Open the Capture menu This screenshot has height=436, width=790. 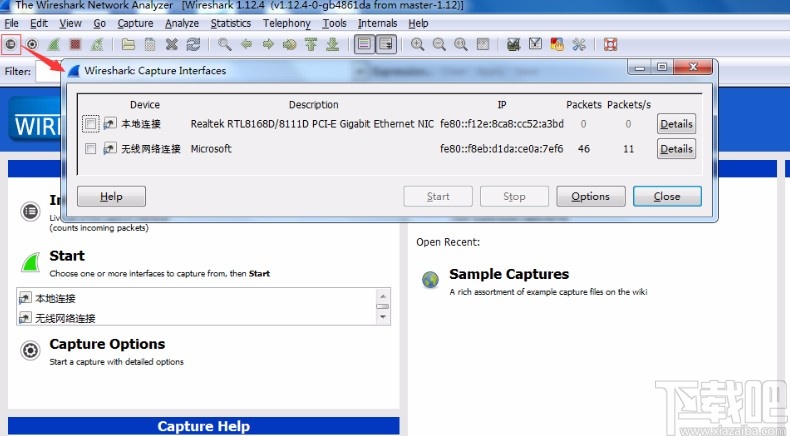[x=135, y=23]
